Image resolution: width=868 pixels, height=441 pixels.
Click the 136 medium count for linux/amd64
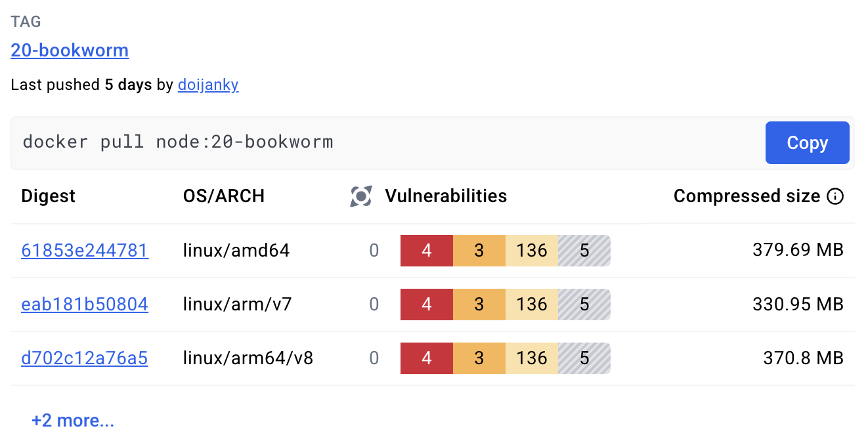point(532,250)
